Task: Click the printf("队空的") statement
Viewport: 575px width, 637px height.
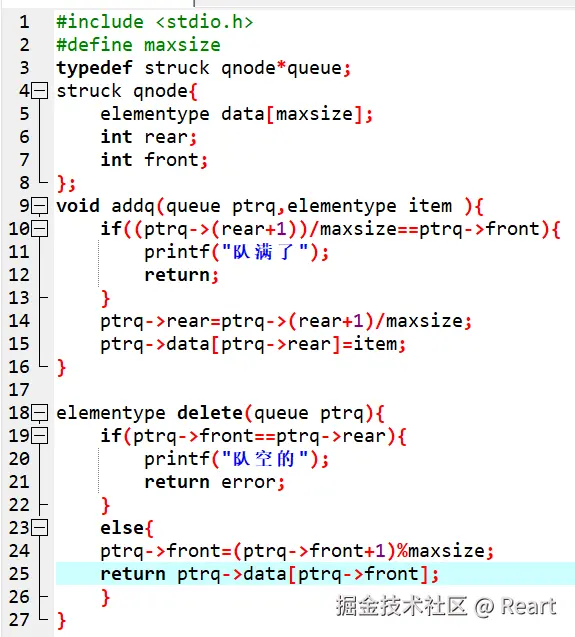Action: tap(237, 459)
